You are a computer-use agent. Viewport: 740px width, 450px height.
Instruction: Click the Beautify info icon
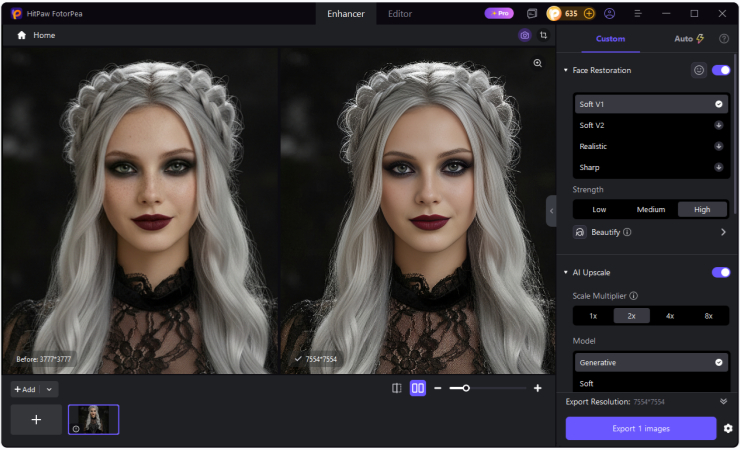[x=627, y=232]
